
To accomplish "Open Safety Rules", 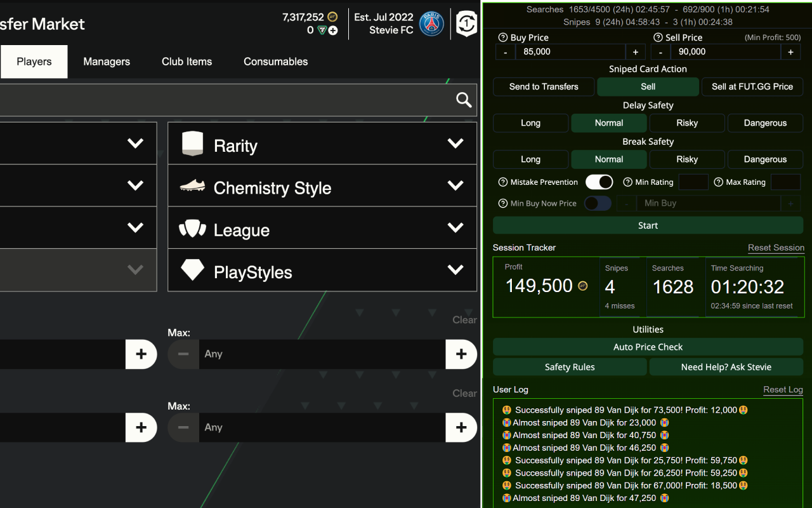I will (x=570, y=367).
